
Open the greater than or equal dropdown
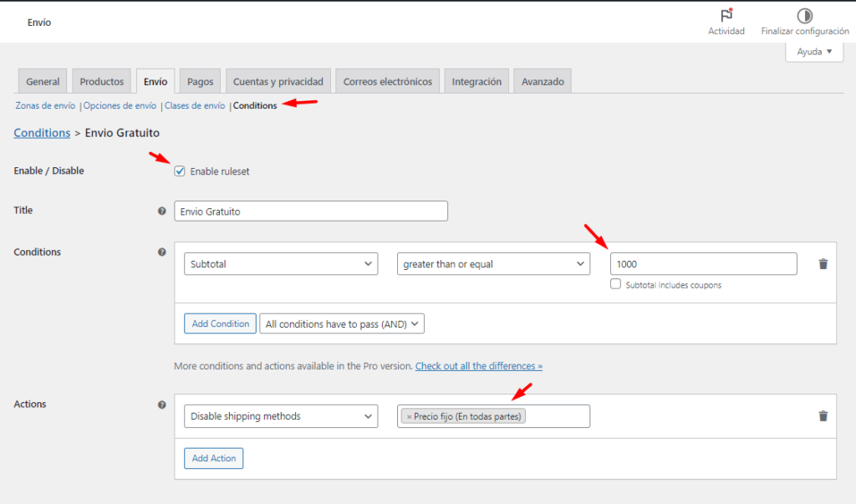point(493,264)
